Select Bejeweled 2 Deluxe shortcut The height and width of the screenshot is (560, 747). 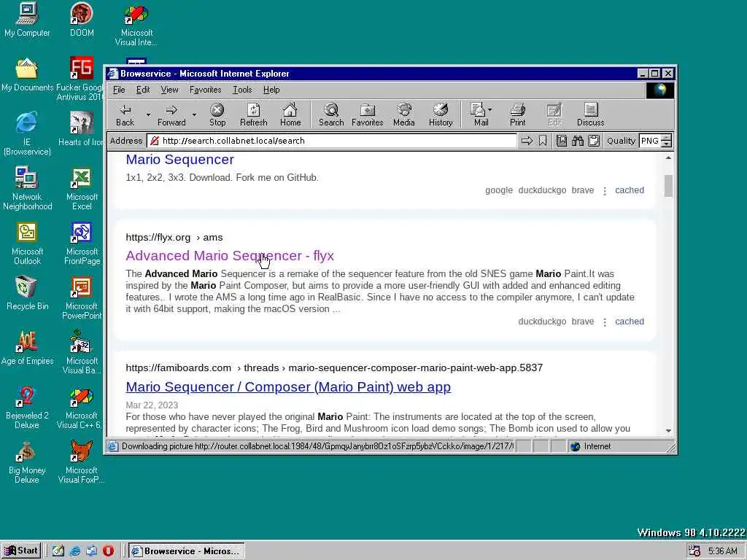tap(27, 408)
